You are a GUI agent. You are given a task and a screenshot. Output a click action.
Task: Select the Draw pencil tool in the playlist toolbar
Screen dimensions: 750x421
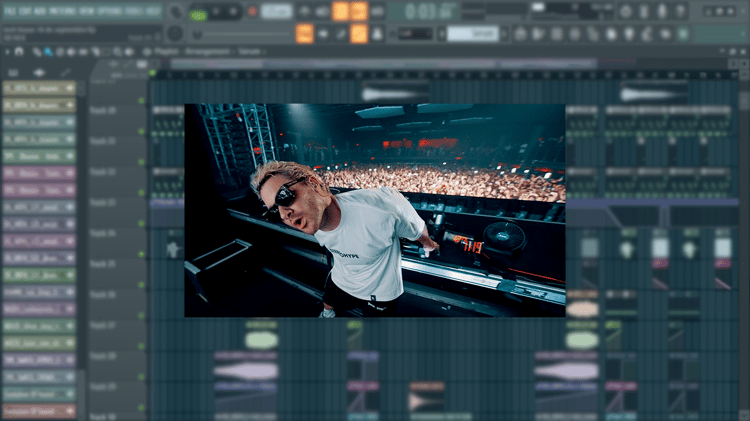(37, 52)
